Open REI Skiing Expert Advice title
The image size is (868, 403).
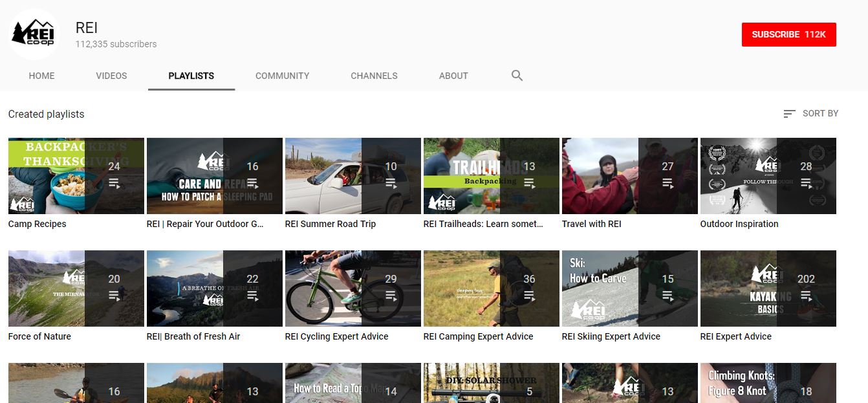coord(611,336)
